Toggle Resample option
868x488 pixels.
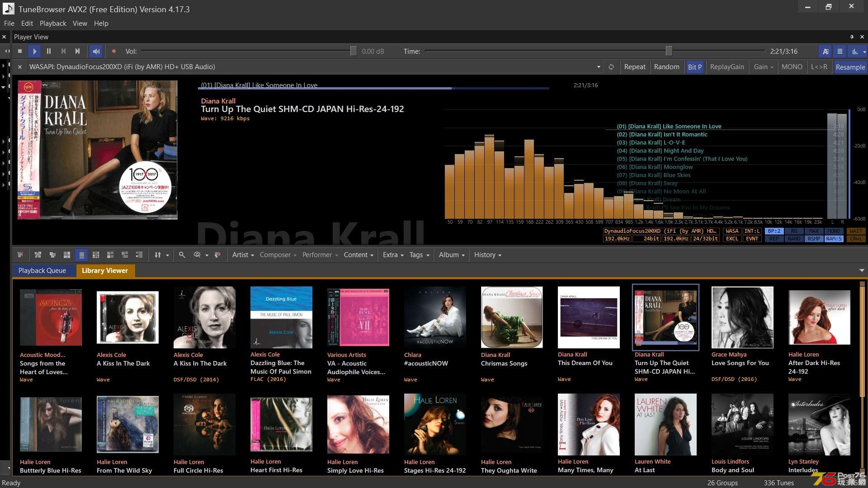pyautogui.click(x=850, y=67)
